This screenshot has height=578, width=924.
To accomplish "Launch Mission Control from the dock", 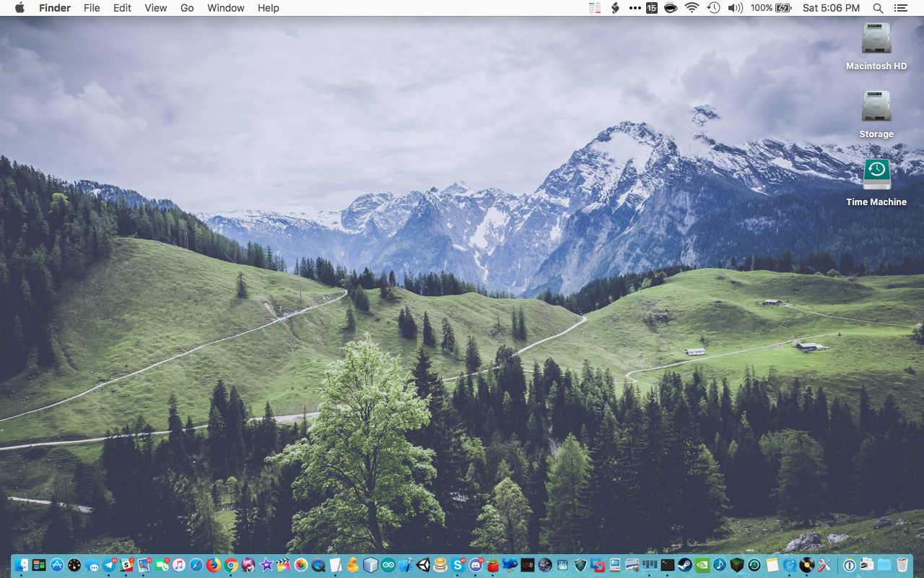I will coord(39,565).
